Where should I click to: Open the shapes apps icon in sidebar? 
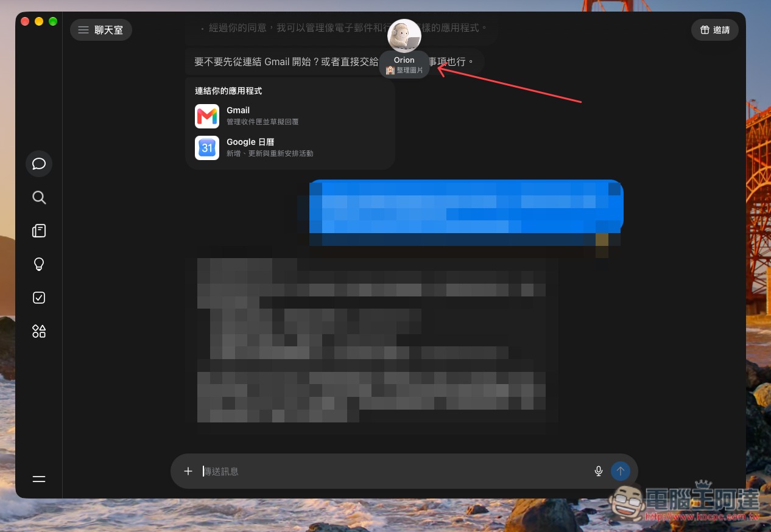pos(39,331)
